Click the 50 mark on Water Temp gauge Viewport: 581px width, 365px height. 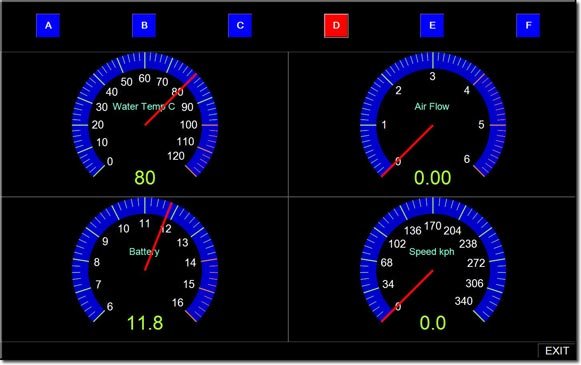click(127, 82)
